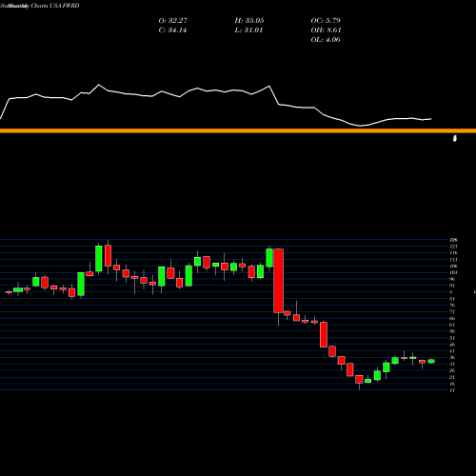Click the 126 price axis label

click(x=453, y=240)
